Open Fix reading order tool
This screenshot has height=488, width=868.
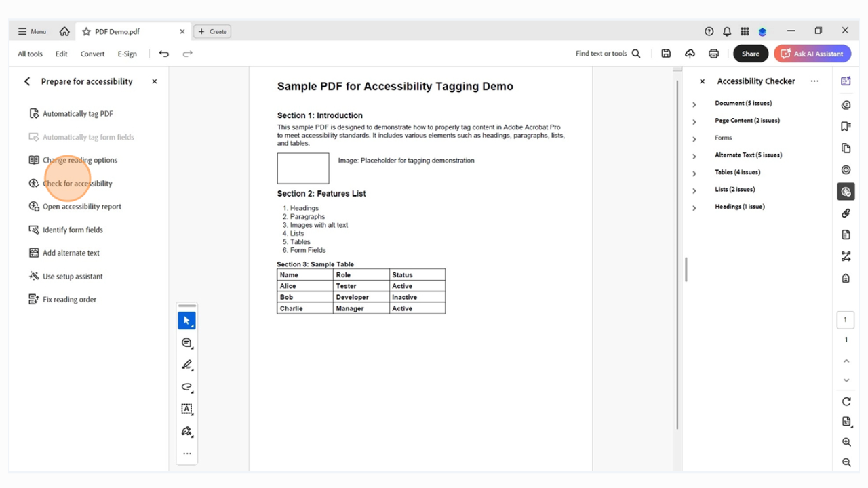coord(62,300)
